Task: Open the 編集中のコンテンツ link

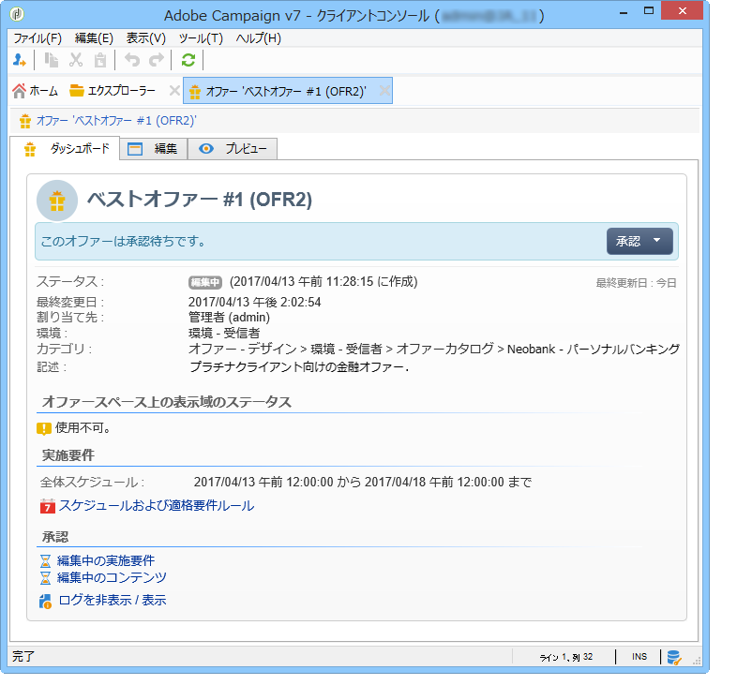Action: point(112,578)
